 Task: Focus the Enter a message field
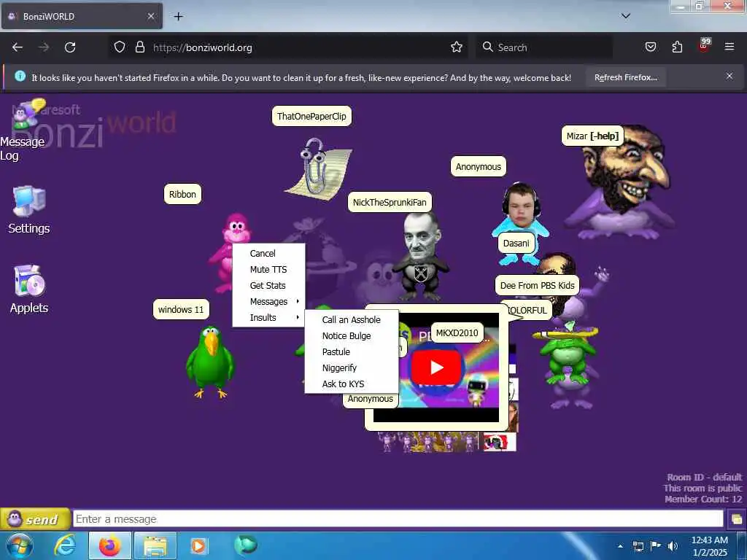pyautogui.click(x=398, y=518)
